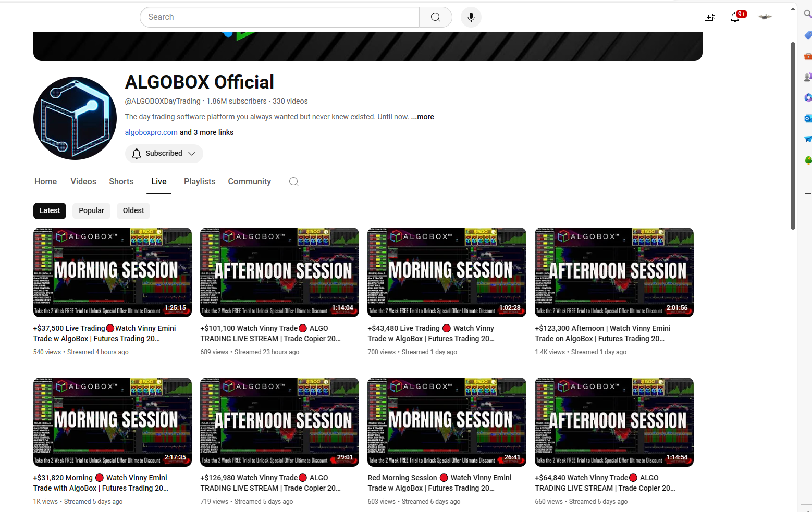The image size is (812, 512).
Task: Play the Morning Session thumbnail lasting 1:25:15
Action: coord(113,272)
